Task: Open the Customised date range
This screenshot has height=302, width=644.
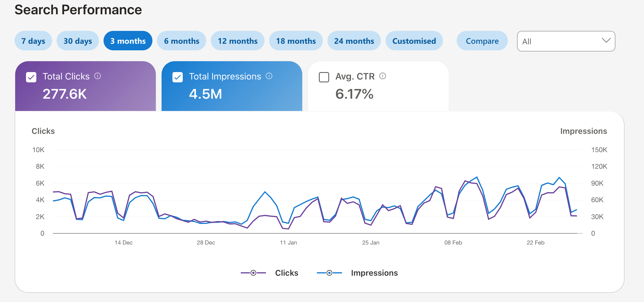Action: pyautogui.click(x=414, y=41)
